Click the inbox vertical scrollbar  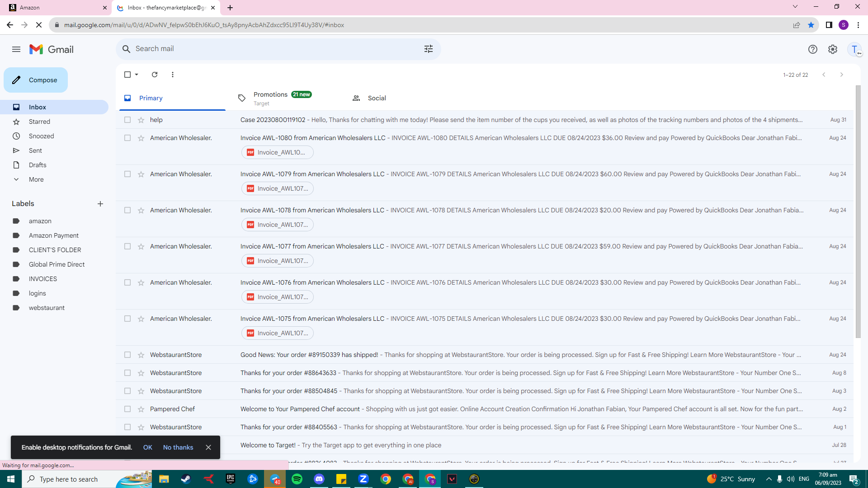click(x=858, y=211)
